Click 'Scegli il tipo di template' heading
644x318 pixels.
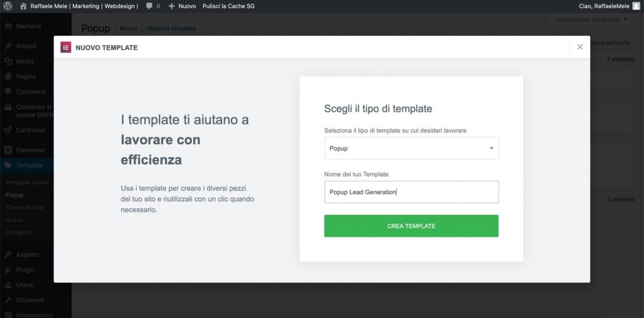(378, 109)
